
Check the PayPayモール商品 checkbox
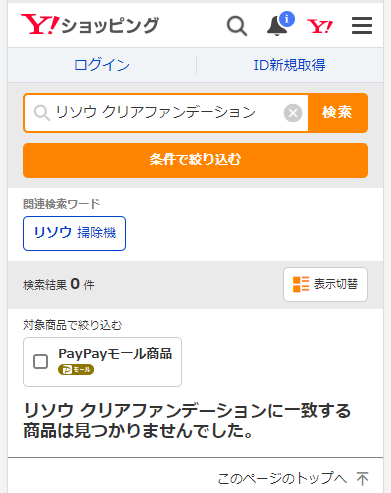40,362
